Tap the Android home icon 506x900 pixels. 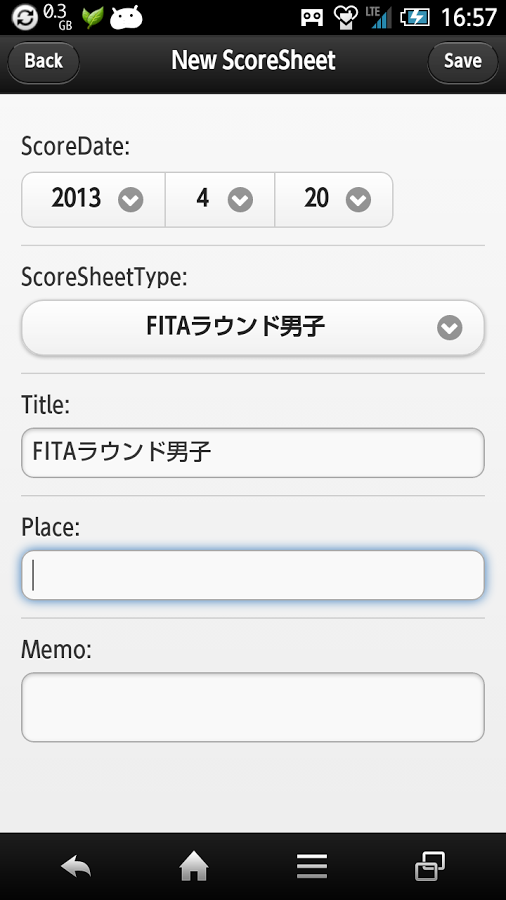pos(194,866)
